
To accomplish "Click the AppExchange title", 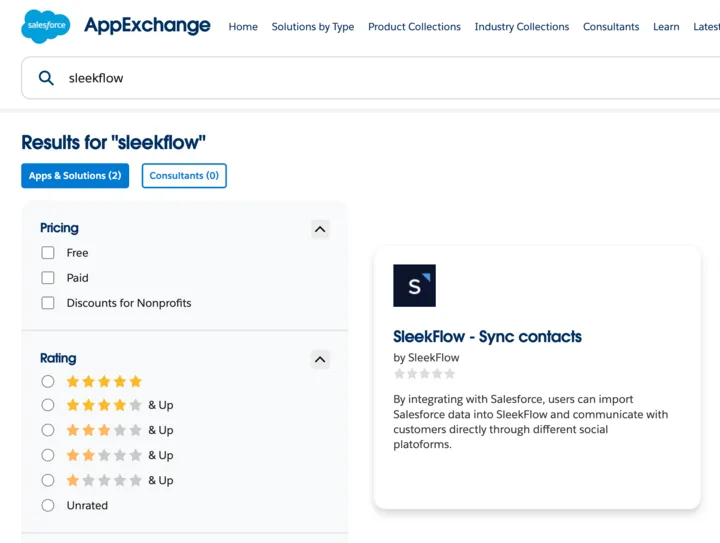I will click(147, 25).
